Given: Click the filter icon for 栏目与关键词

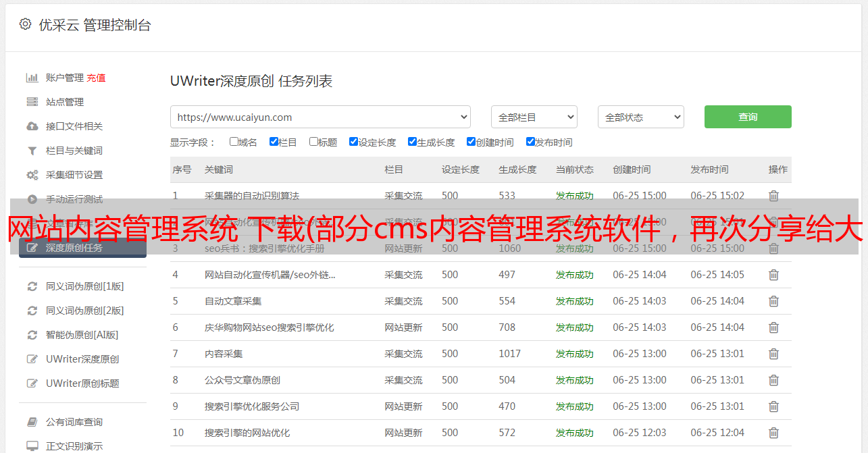Looking at the screenshot, I should (32, 151).
